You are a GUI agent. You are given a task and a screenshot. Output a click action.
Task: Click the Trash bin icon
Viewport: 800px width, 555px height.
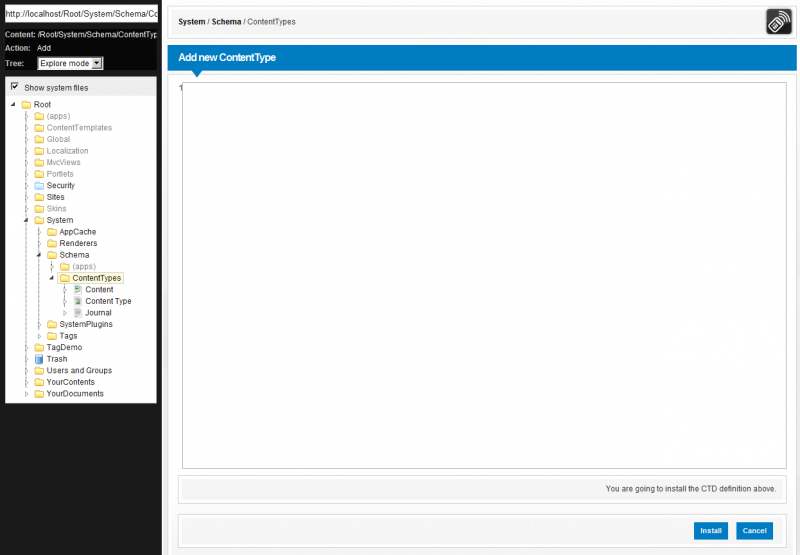(x=39, y=359)
